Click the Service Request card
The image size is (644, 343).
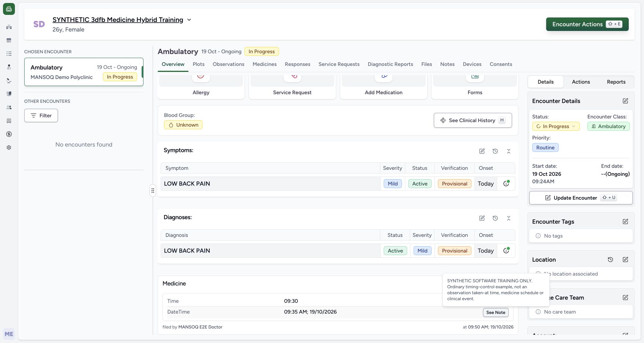[292, 87]
